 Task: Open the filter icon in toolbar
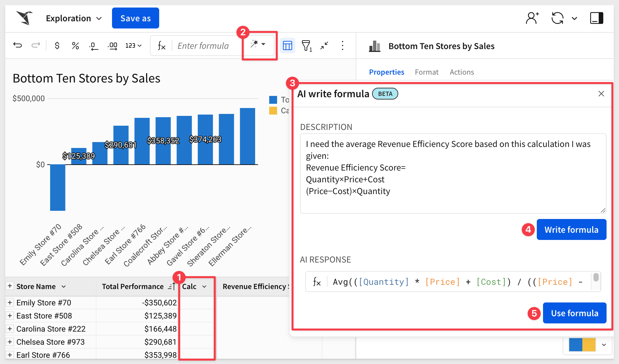[306, 46]
